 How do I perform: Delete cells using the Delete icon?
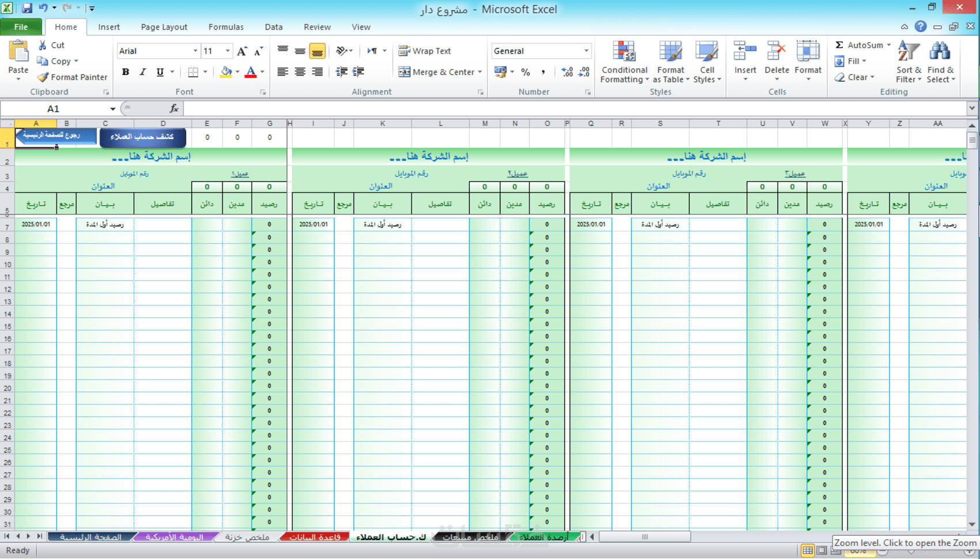[777, 52]
